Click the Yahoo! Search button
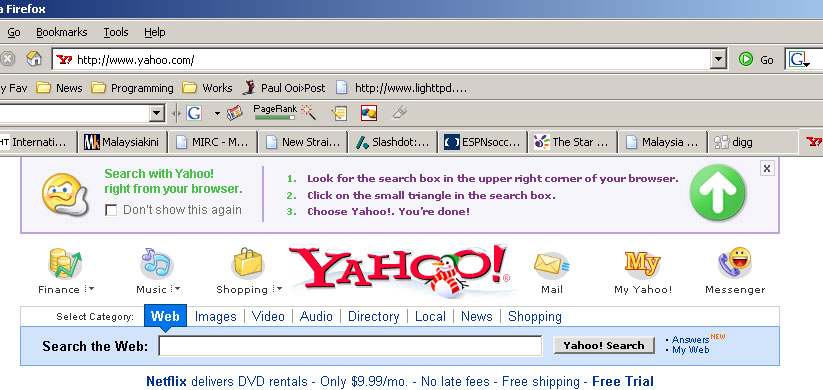The width and height of the screenshot is (823, 390). 604,345
